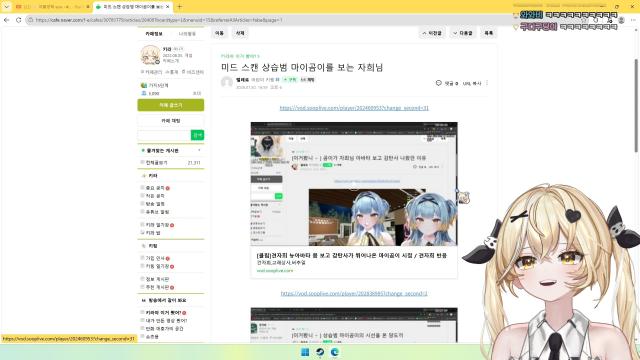Click the 삭제 button above the article
Screen dimensions: 640x360
tap(240, 33)
